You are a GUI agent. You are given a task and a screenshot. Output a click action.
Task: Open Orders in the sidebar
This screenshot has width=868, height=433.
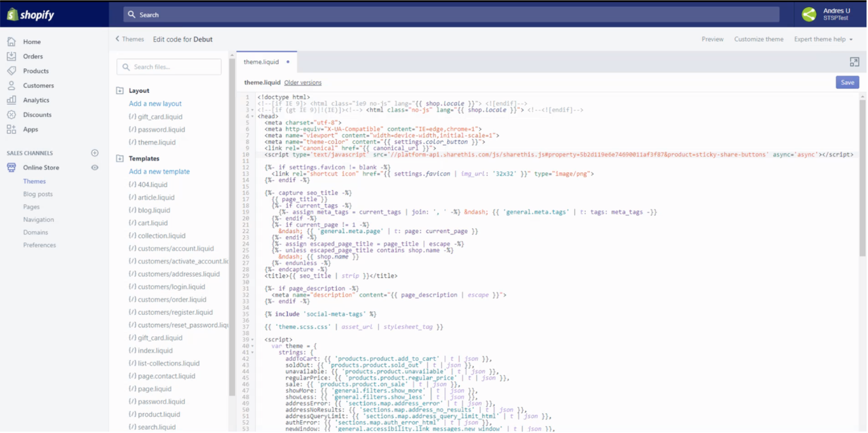coord(33,57)
